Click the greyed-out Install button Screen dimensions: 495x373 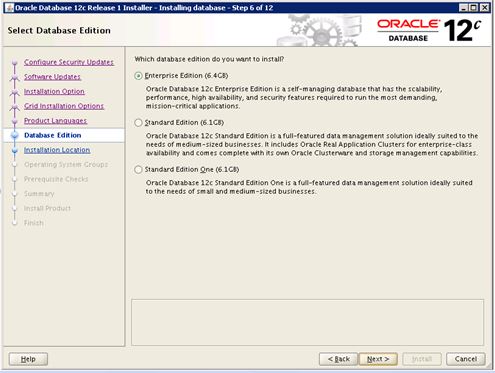(x=422, y=359)
